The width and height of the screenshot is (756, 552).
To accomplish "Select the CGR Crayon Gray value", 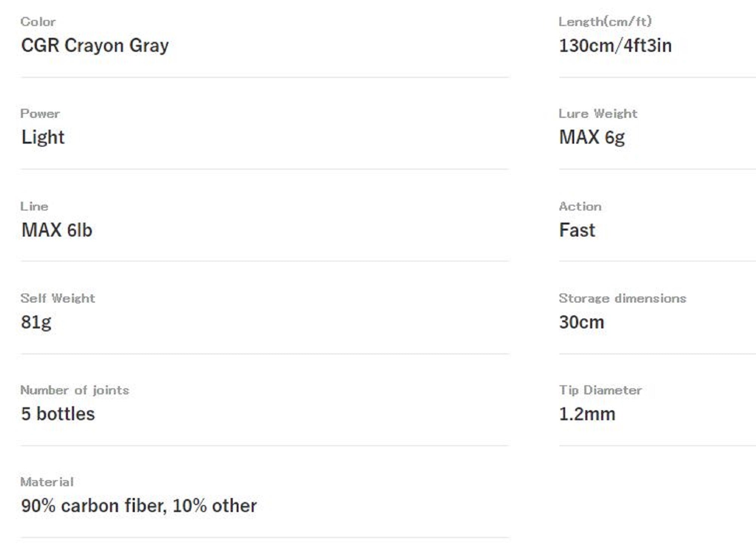I will pyautogui.click(x=95, y=46).
